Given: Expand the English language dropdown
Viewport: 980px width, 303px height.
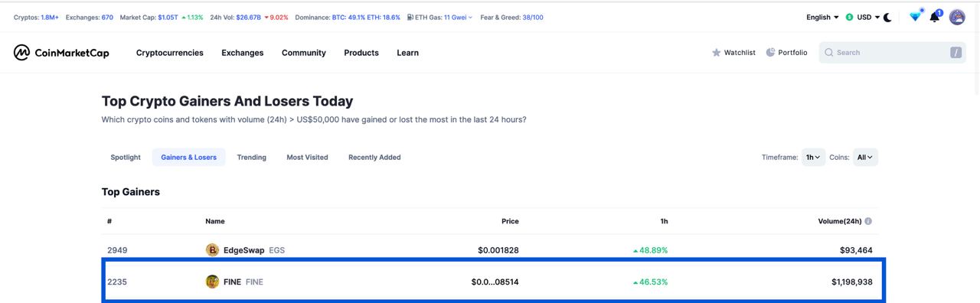Looking at the screenshot, I should pyautogui.click(x=822, y=17).
